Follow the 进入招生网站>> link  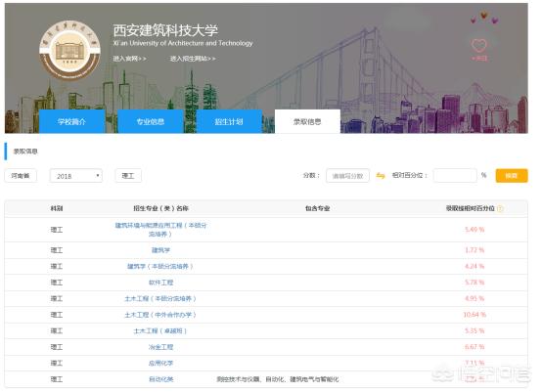[193, 59]
